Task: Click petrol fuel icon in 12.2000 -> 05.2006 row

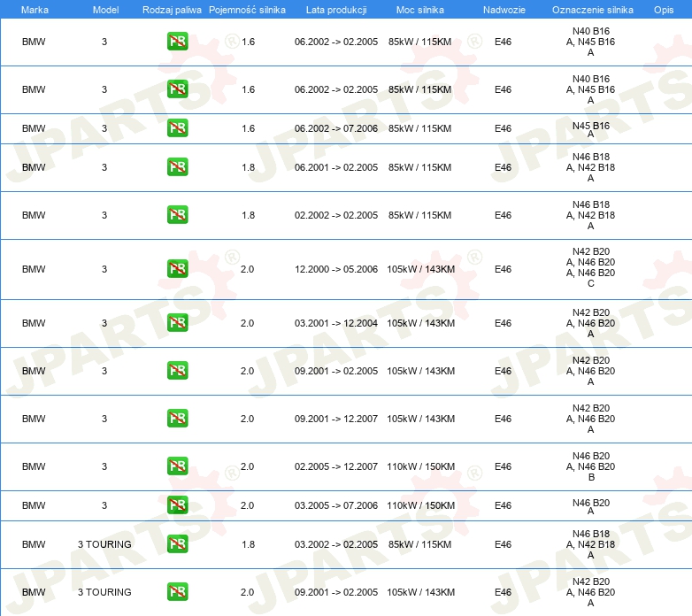Action: (x=177, y=268)
